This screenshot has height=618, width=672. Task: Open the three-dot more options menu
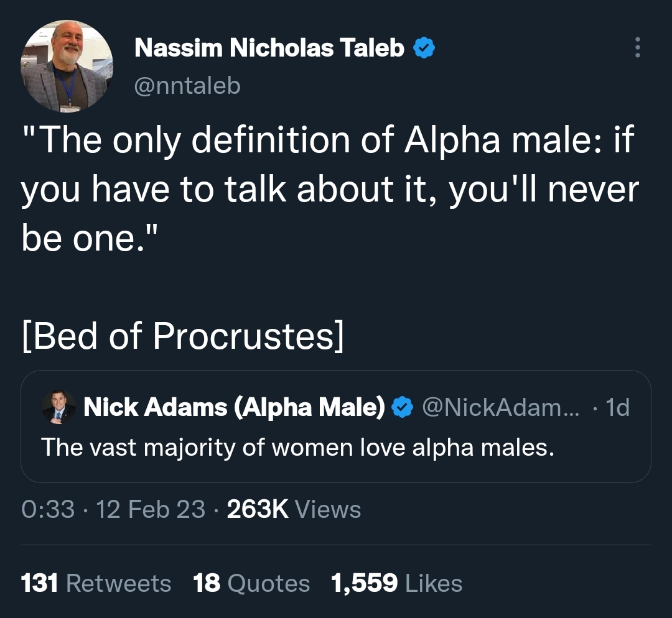tap(637, 47)
